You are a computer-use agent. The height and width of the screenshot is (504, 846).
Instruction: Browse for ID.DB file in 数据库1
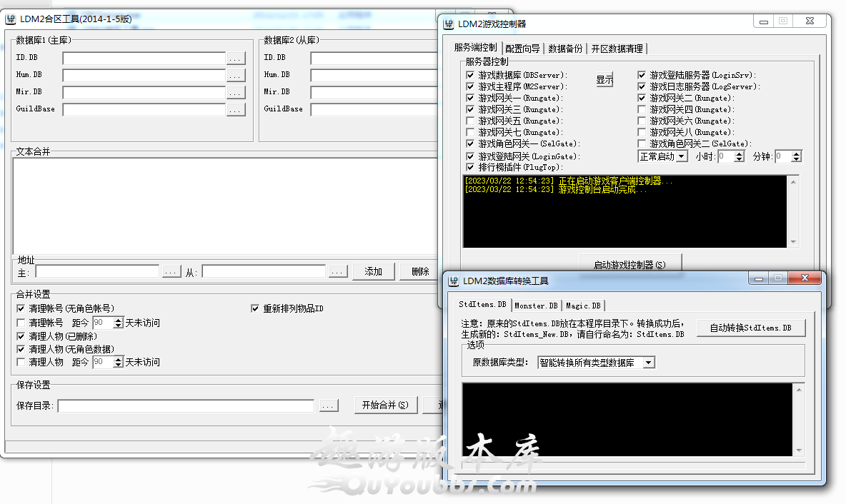coord(236,59)
